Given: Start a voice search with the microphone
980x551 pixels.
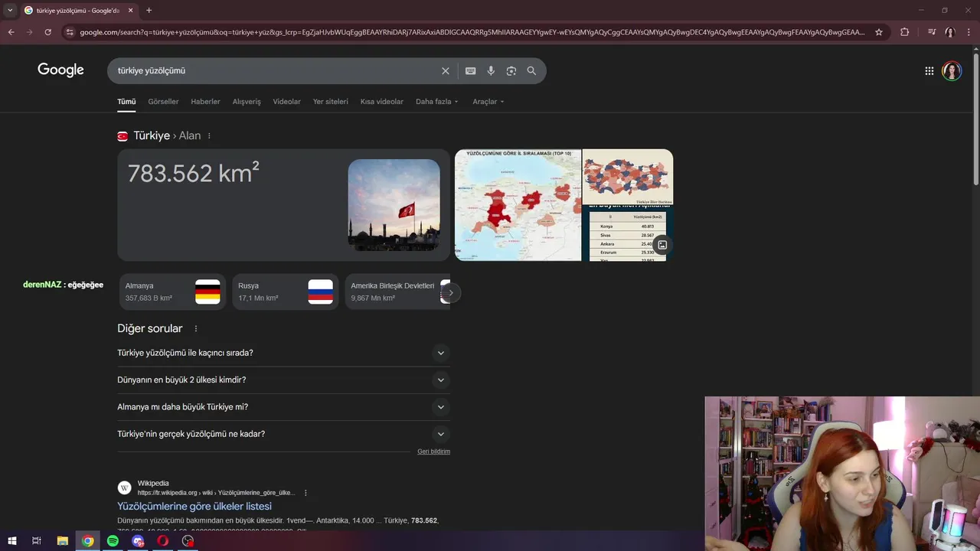Looking at the screenshot, I should coord(491,70).
